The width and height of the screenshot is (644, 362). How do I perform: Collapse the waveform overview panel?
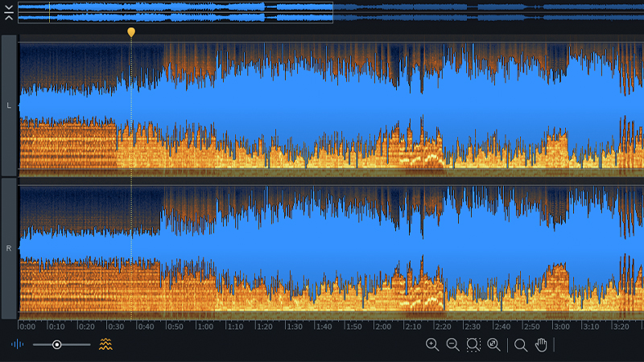pyautogui.click(x=9, y=13)
